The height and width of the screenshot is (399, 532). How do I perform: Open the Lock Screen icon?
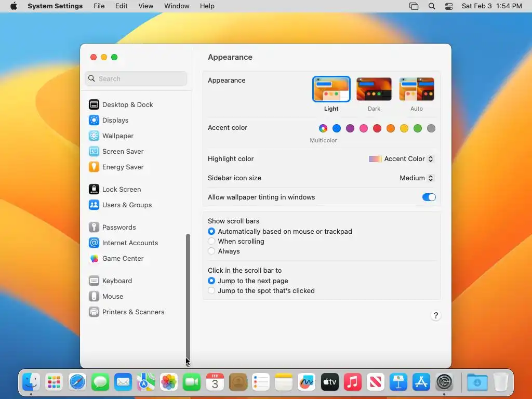click(94, 189)
